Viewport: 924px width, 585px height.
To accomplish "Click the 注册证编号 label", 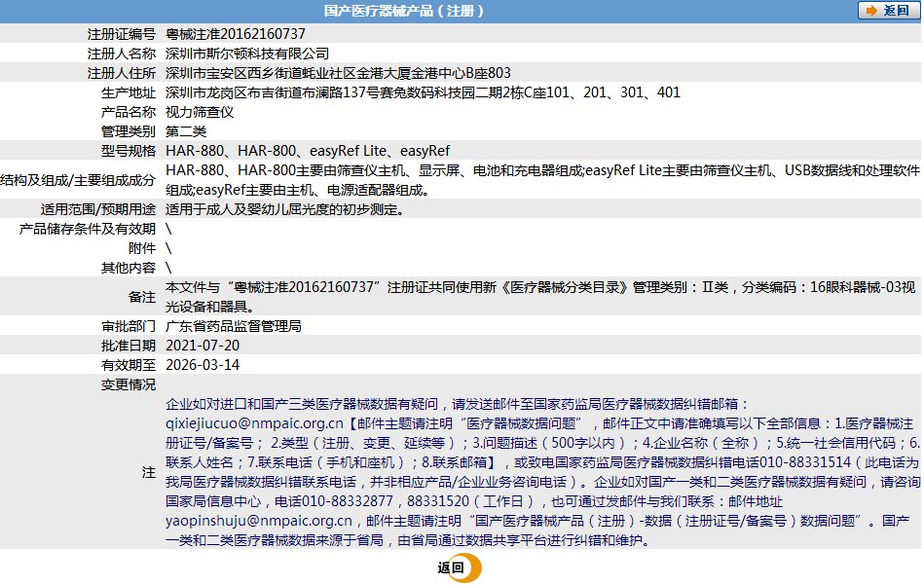I will coord(122,34).
